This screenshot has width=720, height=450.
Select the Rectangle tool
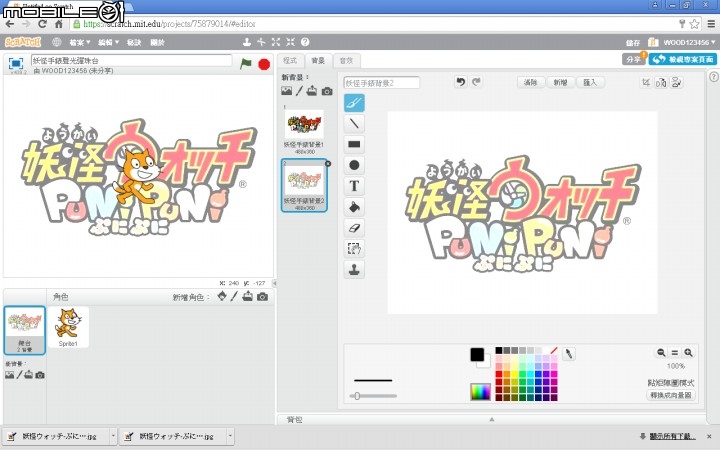coord(354,144)
